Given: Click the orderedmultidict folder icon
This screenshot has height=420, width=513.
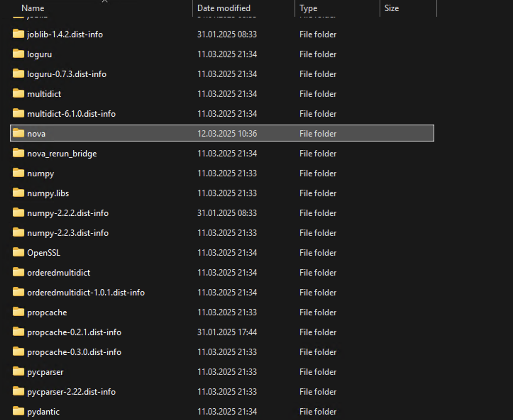Looking at the screenshot, I should 18,272.
